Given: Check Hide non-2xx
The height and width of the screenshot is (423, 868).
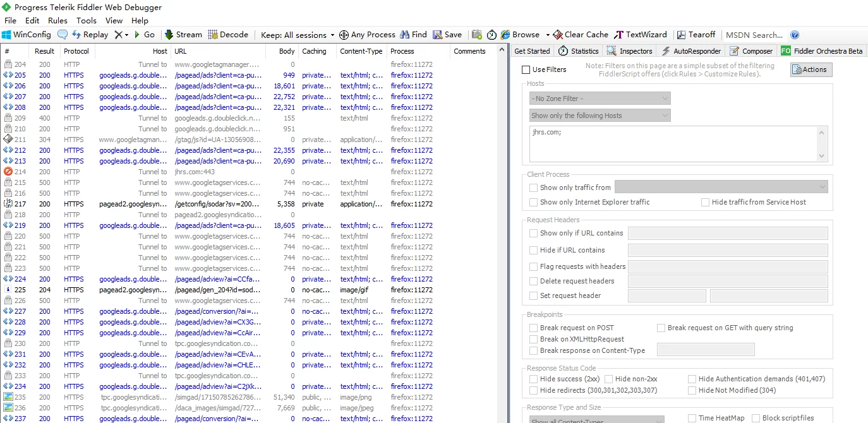Looking at the screenshot, I should pyautogui.click(x=609, y=379).
